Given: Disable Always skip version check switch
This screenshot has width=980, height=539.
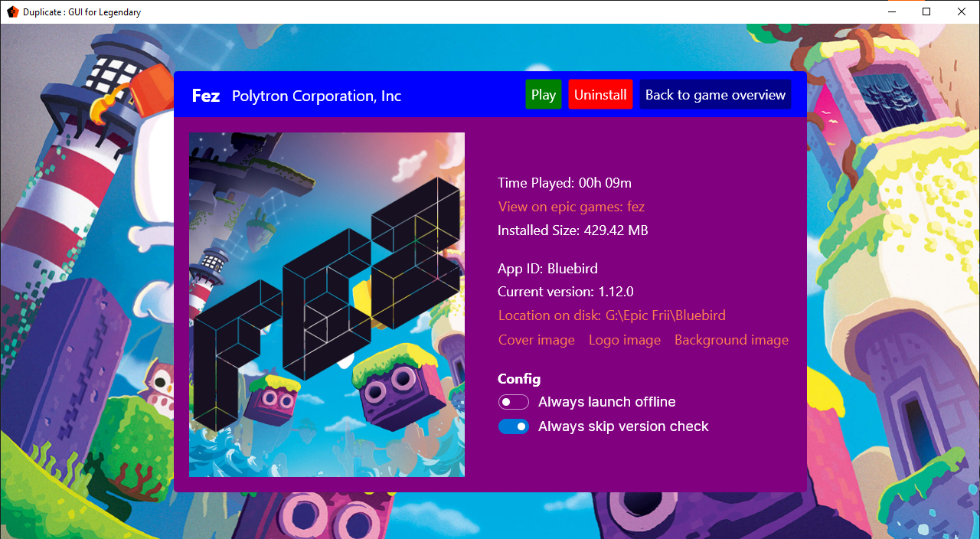Looking at the screenshot, I should (514, 426).
